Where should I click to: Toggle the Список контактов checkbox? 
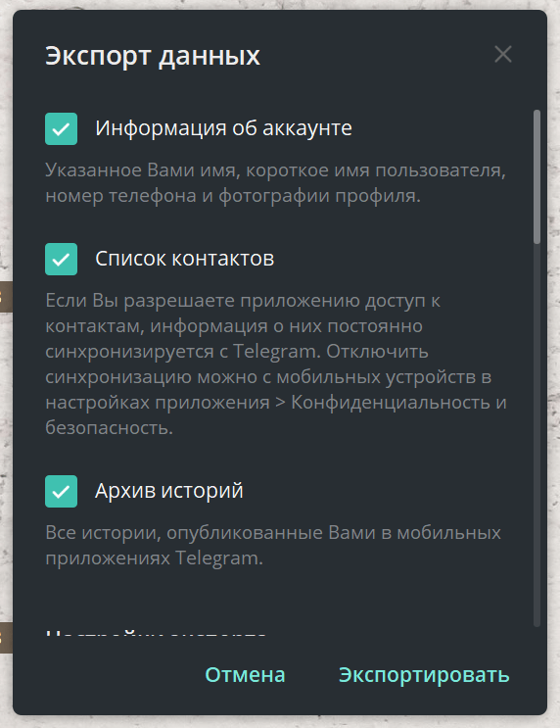point(62,259)
